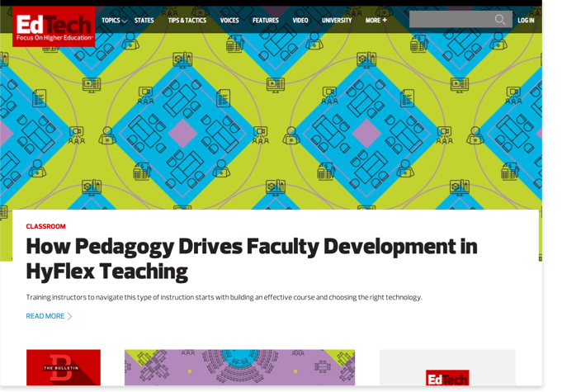The height and width of the screenshot is (392, 562).
Task: Click the Read More link
Action: tap(45, 316)
